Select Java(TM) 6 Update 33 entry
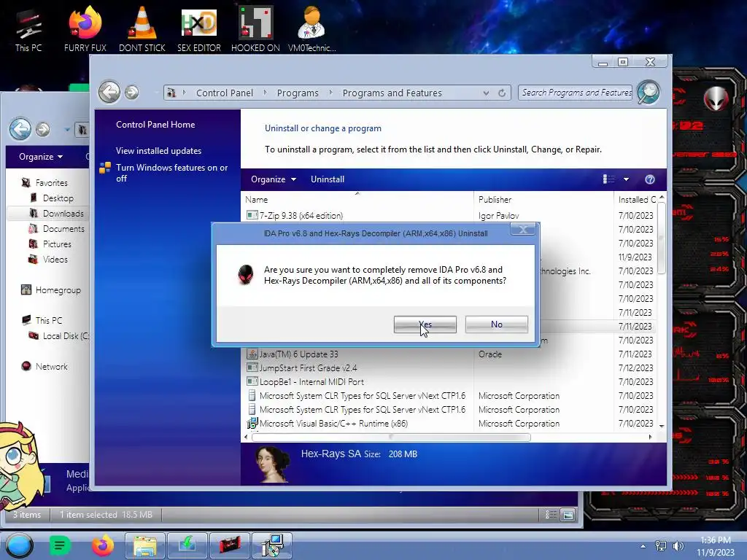The width and height of the screenshot is (747, 560). coord(298,354)
